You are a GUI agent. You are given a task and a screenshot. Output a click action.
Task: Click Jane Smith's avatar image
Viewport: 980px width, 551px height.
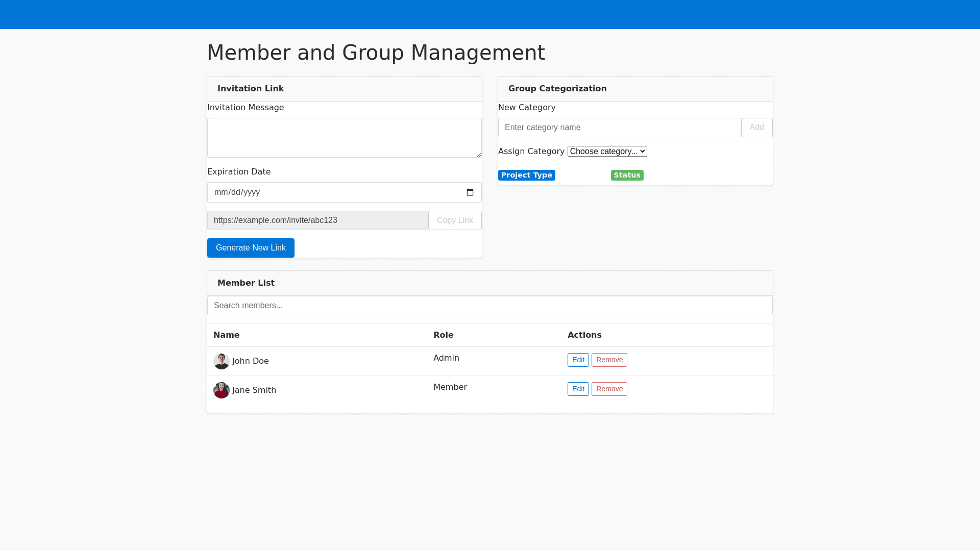click(222, 390)
